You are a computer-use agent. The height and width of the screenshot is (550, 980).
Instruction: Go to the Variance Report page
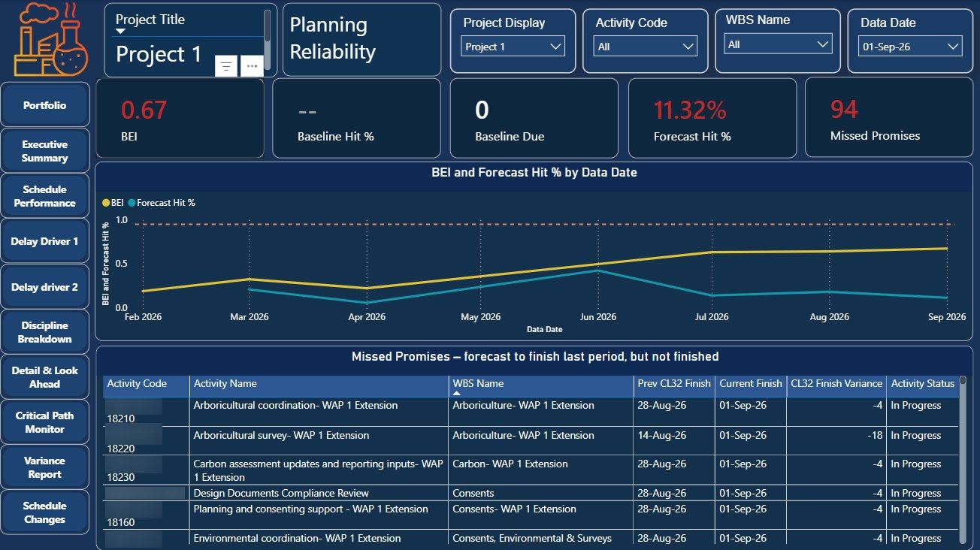[45, 467]
